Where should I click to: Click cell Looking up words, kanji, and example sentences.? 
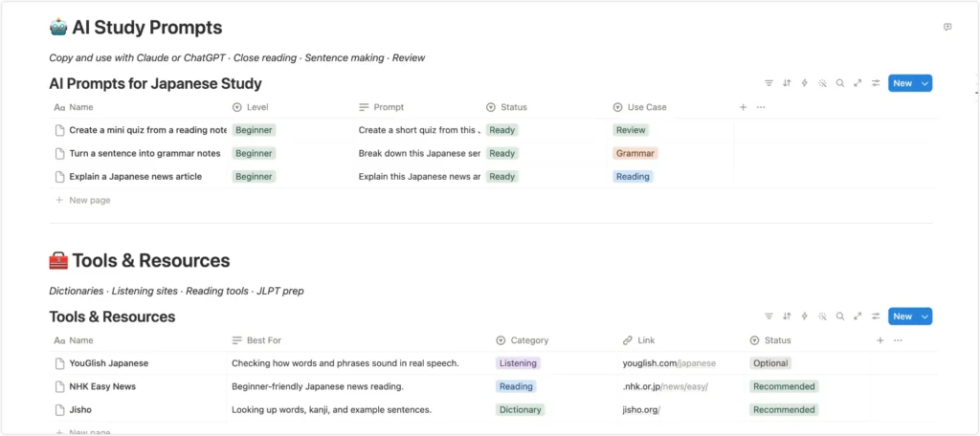point(332,410)
